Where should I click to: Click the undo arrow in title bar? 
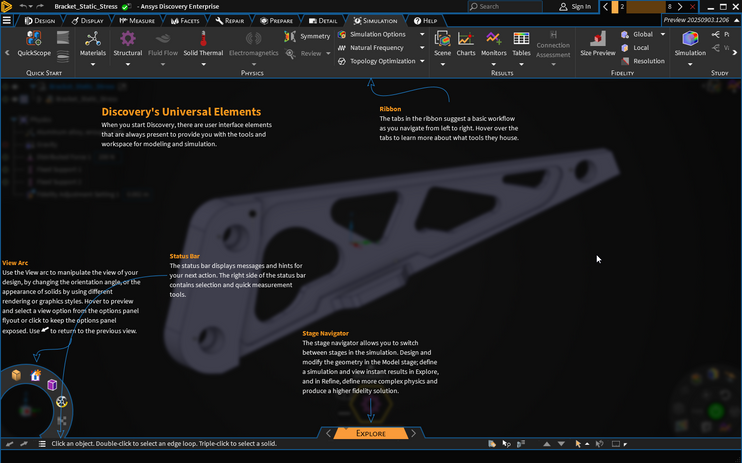(x=22, y=6)
